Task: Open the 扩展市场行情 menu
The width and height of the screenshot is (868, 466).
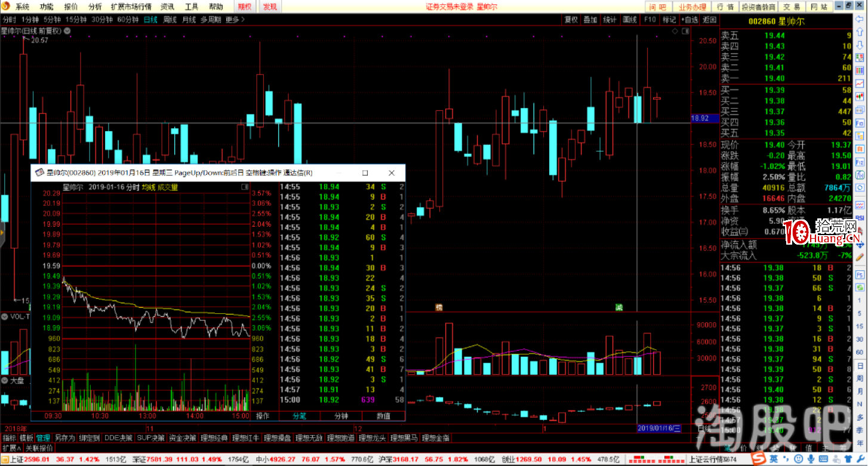Action: coord(131,7)
